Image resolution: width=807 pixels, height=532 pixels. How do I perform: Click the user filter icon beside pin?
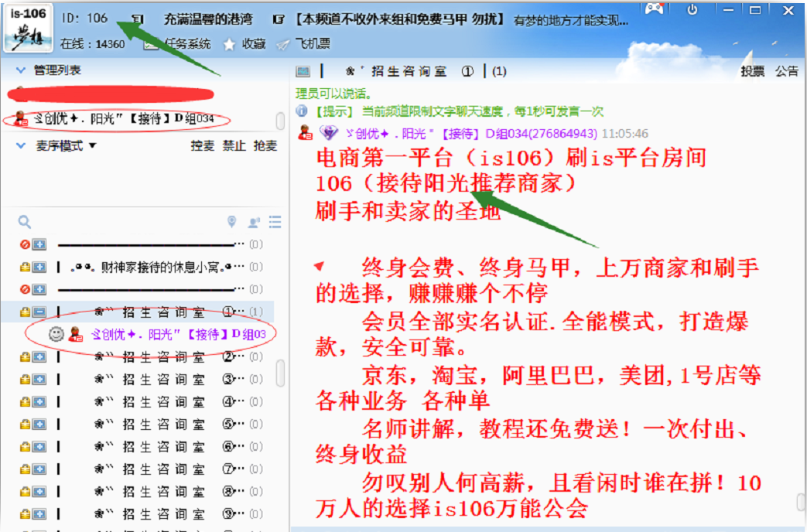pyautogui.click(x=254, y=222)
